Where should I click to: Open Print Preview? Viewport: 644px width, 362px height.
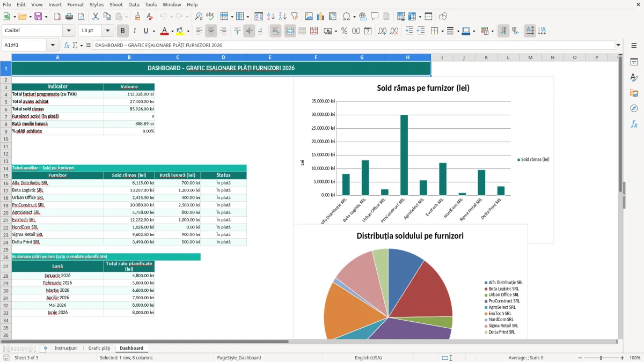(81, 17)
